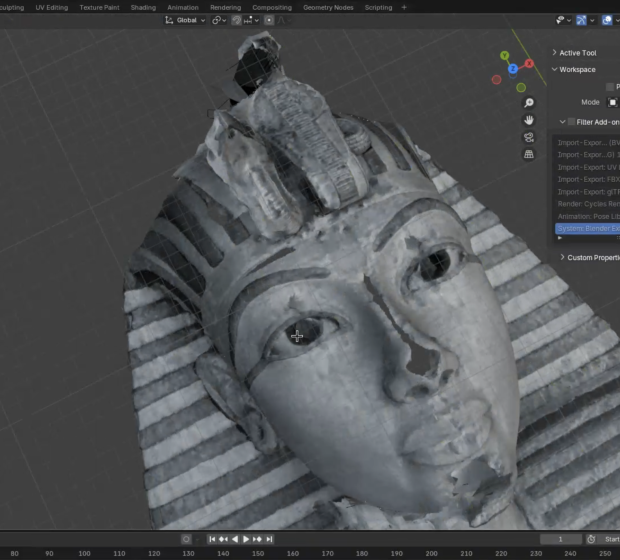Switch perspective/orthographic grid icon

point(529,154)
